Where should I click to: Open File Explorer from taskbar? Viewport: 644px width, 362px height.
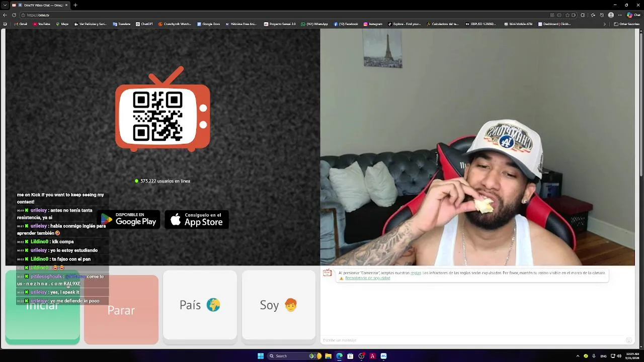click(x=328, y=356)
